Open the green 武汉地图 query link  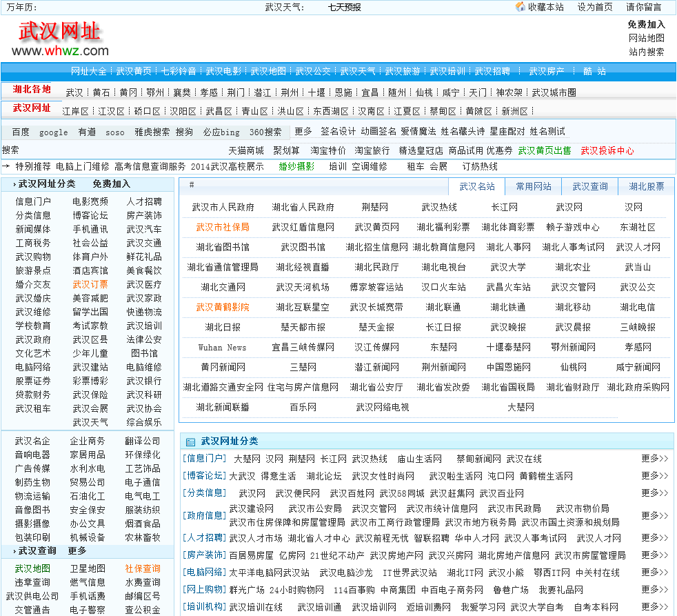click(32, 569)
